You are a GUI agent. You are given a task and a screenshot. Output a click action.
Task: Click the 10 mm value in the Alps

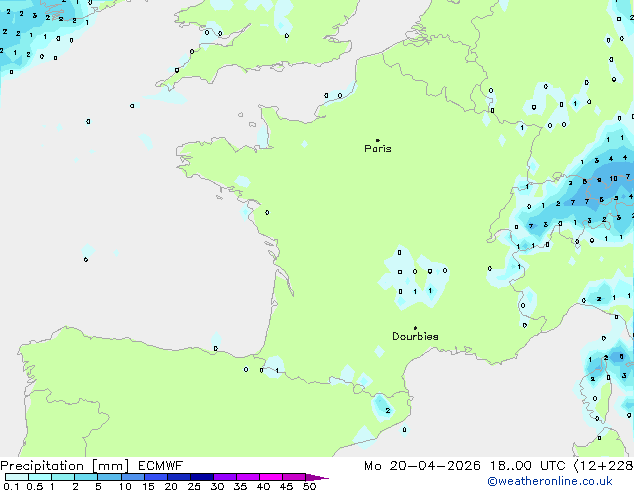[614, 179]
